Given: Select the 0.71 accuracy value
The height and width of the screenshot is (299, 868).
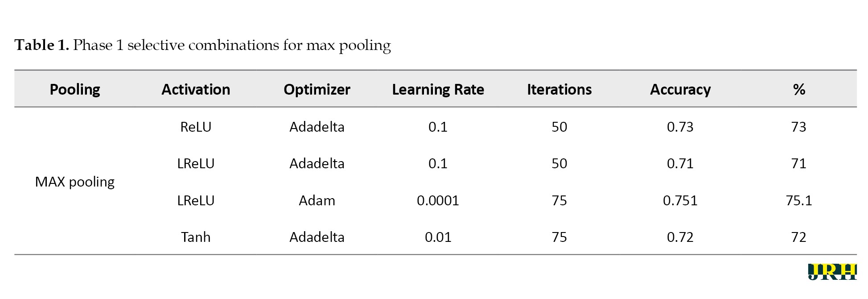Looking at the screenshot, I should (x=680, y=164).
